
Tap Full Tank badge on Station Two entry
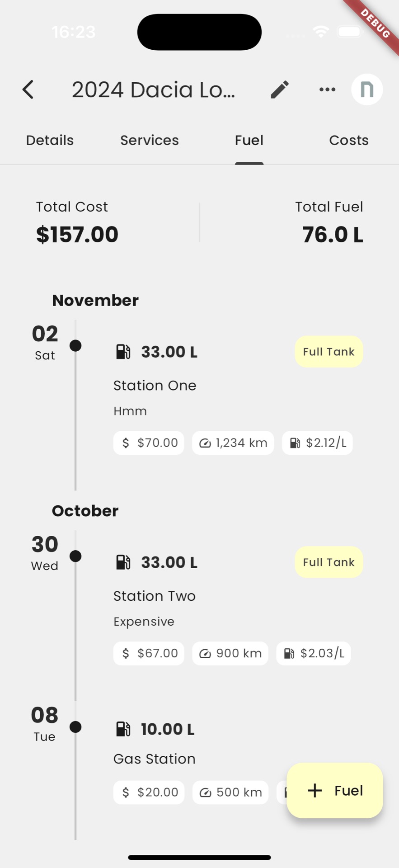pyautogui.click(x=329, y=562)
